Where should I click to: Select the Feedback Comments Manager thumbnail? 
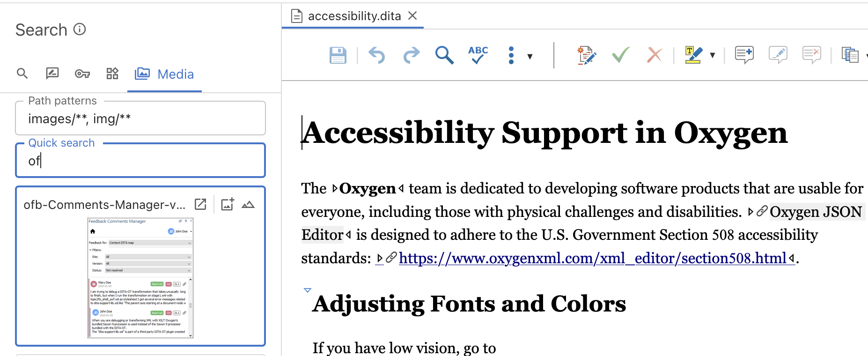tap(140, 278)
